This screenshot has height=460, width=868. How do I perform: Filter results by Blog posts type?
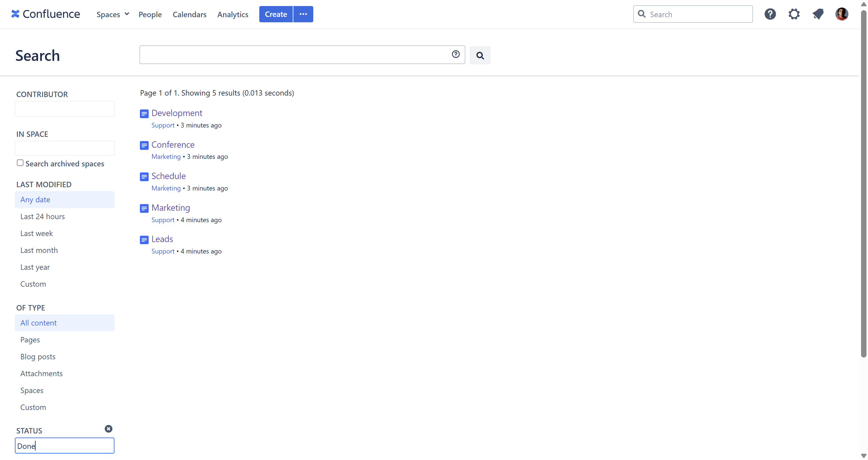coord(38,357)
